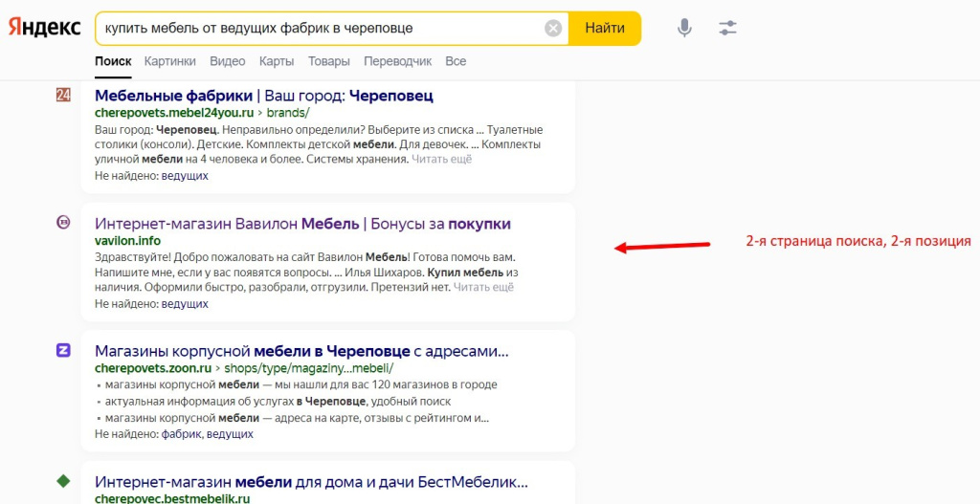Click text 'адреса на карте, отзывы с рейтингом'
Screen dimensions: 980x504
pos(375,419)
